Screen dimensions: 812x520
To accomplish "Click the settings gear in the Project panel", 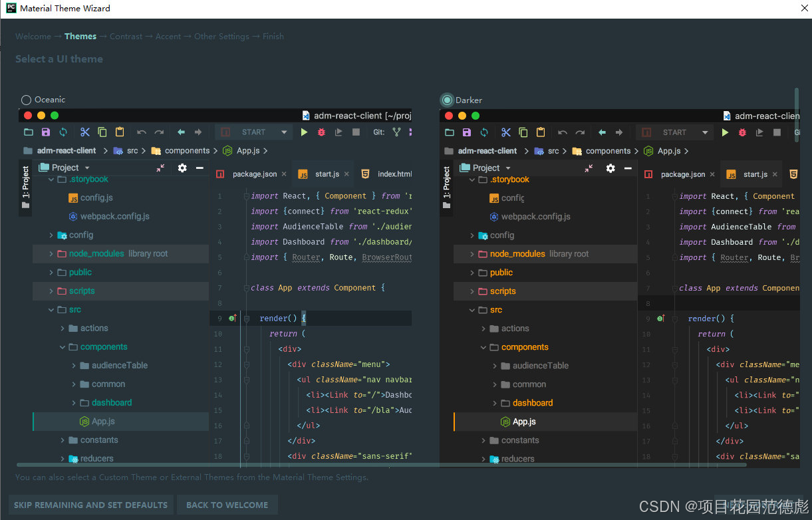I will 182,168.
